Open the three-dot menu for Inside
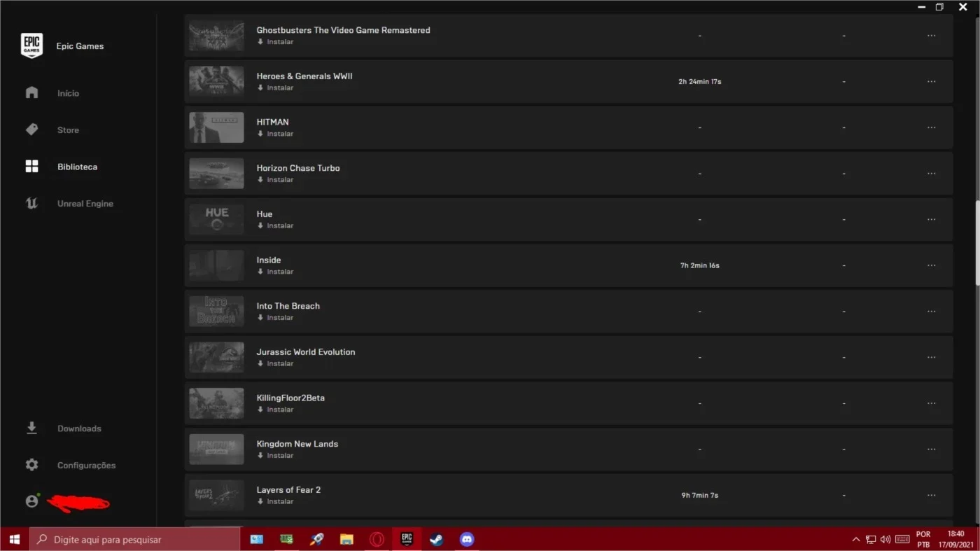980x551 pixels. [x=931, y=265]
